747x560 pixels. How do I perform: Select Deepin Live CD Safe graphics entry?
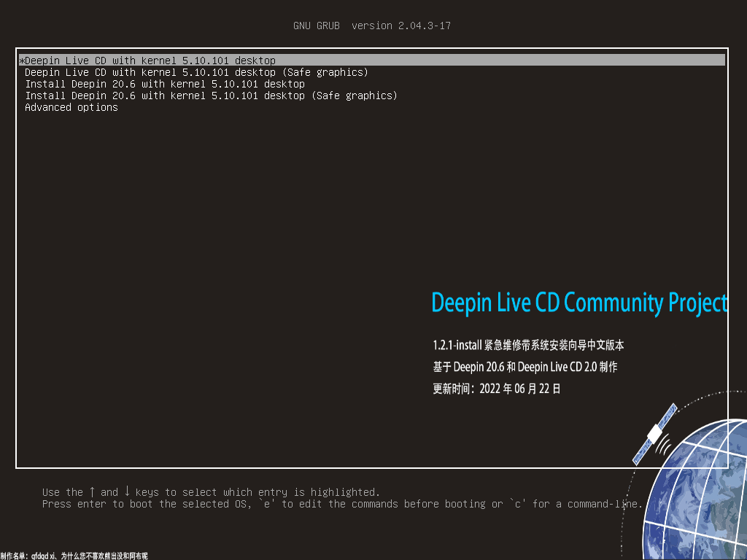coord(197,72)
